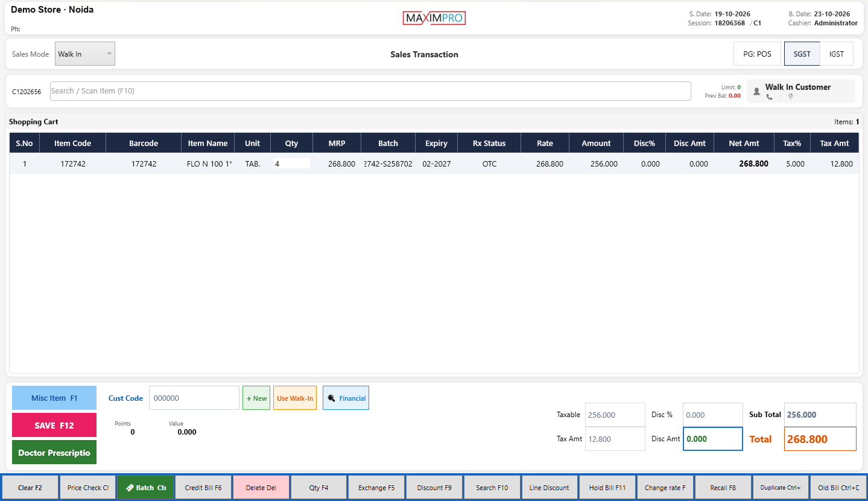Save the bill with SAVE F12

click(x=54, y=425)
